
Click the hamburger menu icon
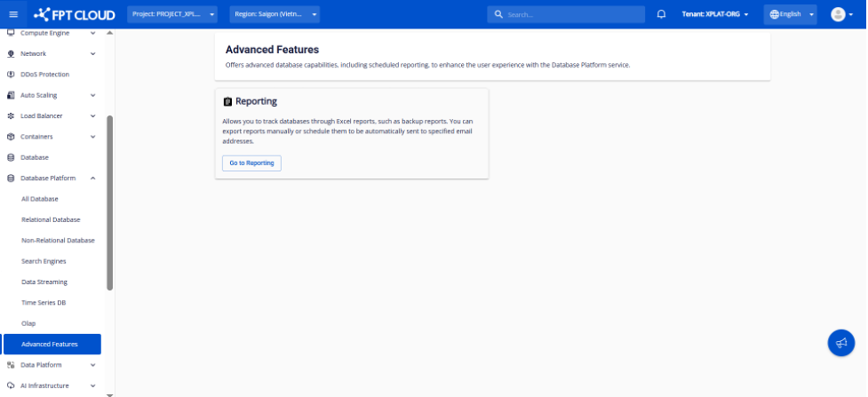[13, 14]
